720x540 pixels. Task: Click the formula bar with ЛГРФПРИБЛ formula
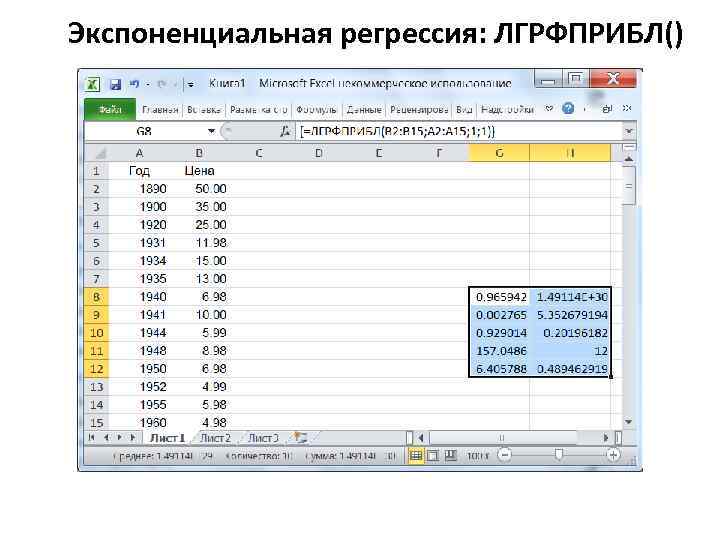pyautogui.click(x=459, y=131)
